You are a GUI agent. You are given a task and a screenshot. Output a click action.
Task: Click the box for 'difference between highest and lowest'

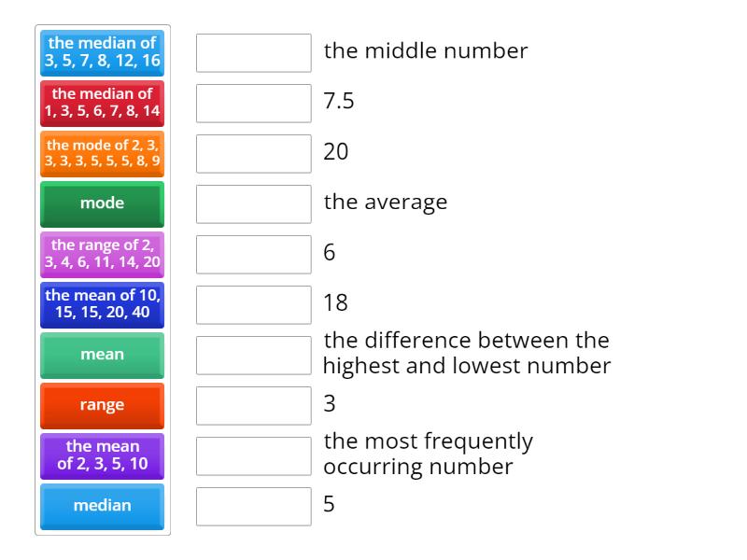(x=254, y=356)
